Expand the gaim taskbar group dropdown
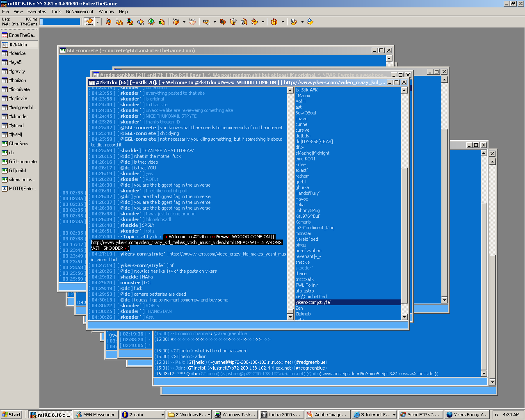 pos(162,415)
